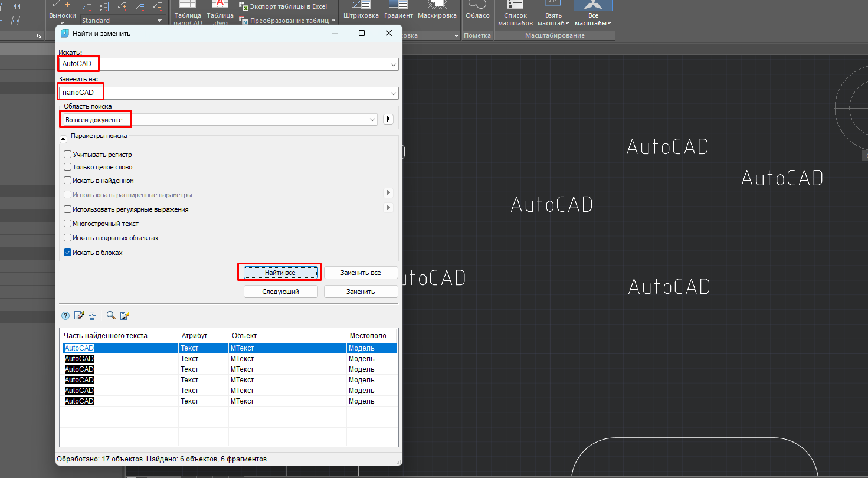Open help in the Find and Replace dialog

65,316
